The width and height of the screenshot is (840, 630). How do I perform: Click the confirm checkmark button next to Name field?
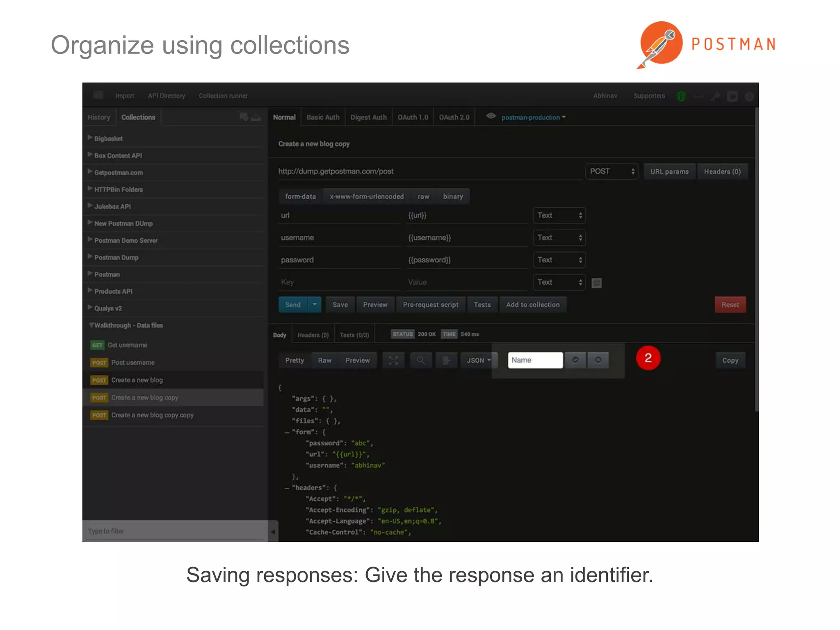575,360
